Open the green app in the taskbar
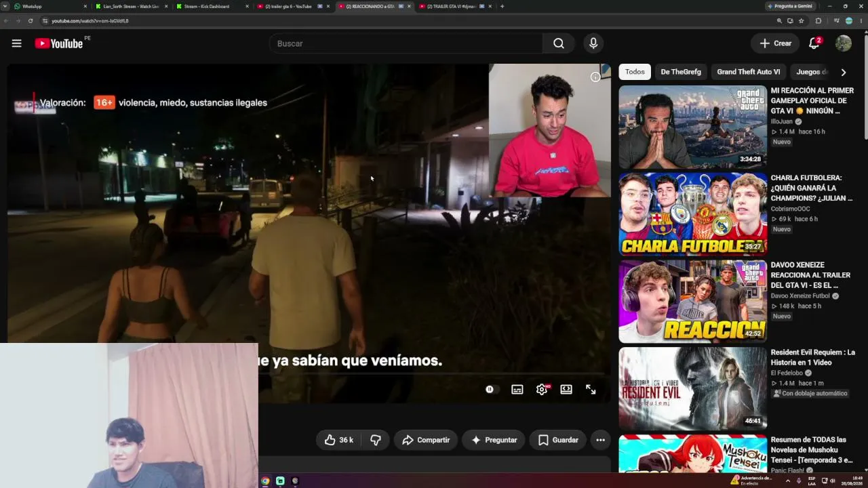 pos(280,481)
